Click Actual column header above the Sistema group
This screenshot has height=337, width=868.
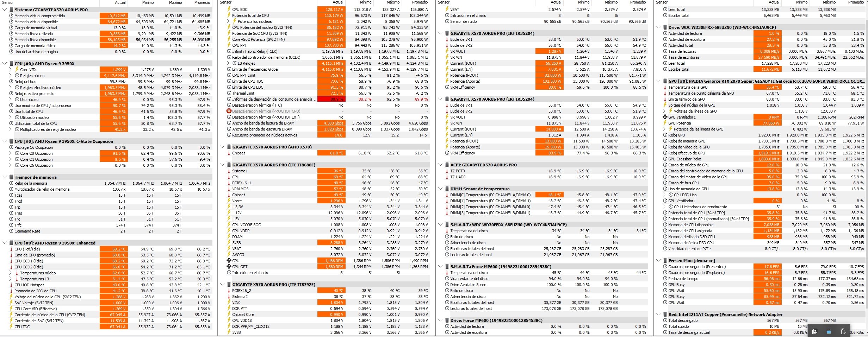pyautogui.click(x=113, y=2)
